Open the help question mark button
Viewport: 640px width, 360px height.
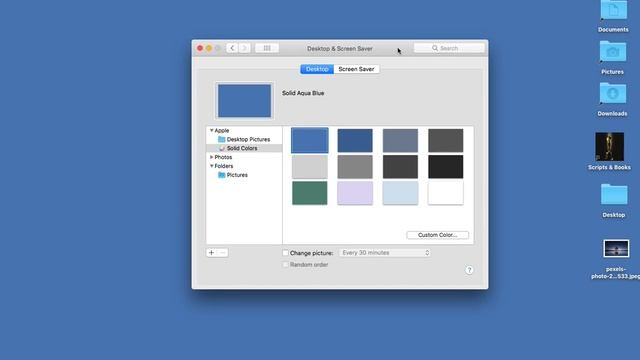(x=469, y=270)
